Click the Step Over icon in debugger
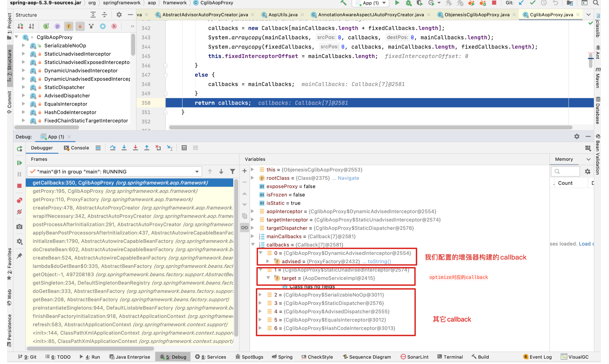The image size is (609, 364). 112,149
